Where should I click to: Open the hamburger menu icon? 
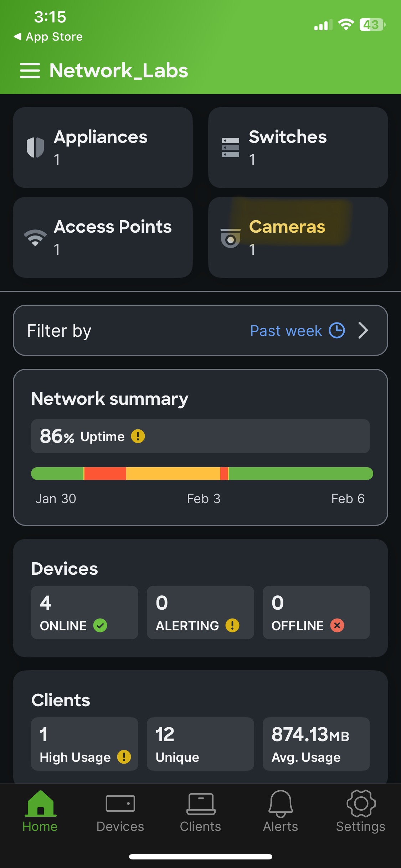click(x=30, y=71)
